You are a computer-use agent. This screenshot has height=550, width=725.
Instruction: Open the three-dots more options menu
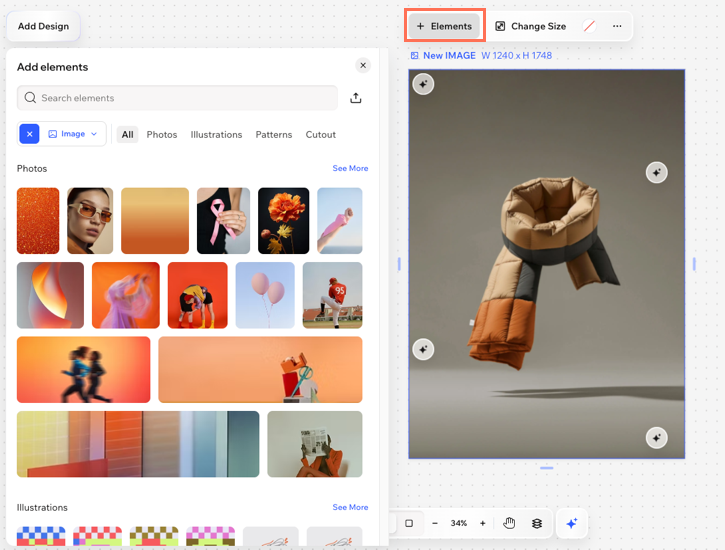617,26
